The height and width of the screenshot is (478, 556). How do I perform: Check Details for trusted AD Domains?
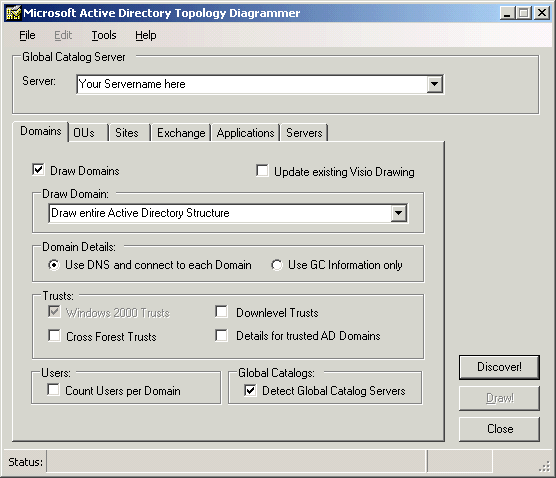221,335
